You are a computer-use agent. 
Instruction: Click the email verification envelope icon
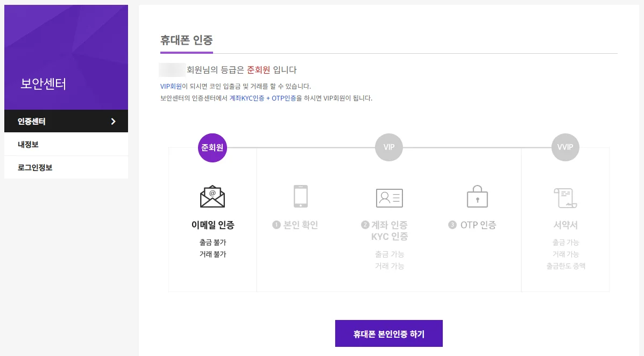pyautogui.click(x=212, y=196)
